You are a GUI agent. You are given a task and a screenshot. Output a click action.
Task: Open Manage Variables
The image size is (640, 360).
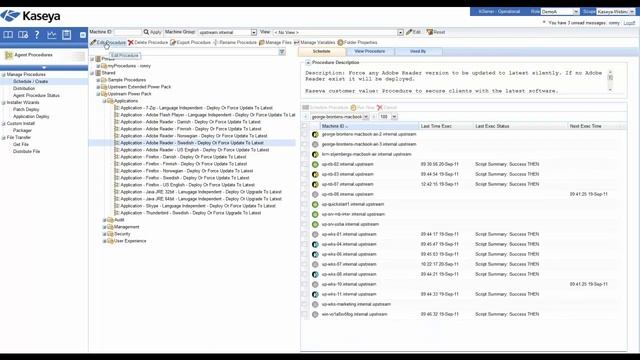(315, 42)
